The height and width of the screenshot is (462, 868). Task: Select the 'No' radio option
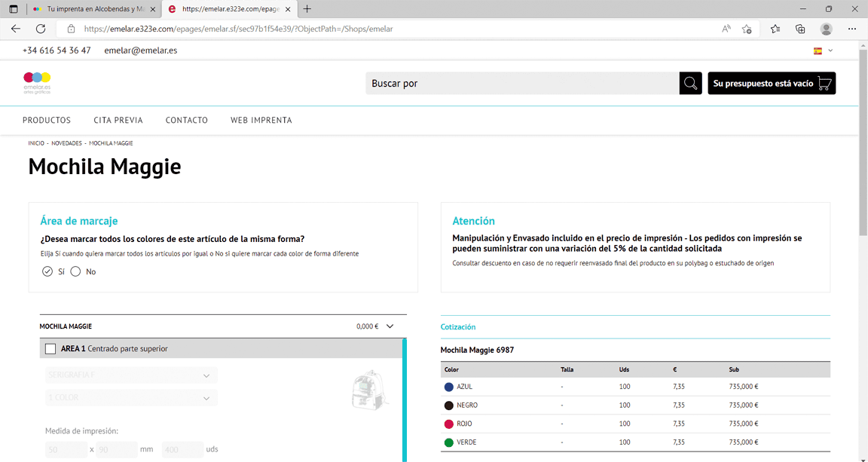tap(75, 271)
